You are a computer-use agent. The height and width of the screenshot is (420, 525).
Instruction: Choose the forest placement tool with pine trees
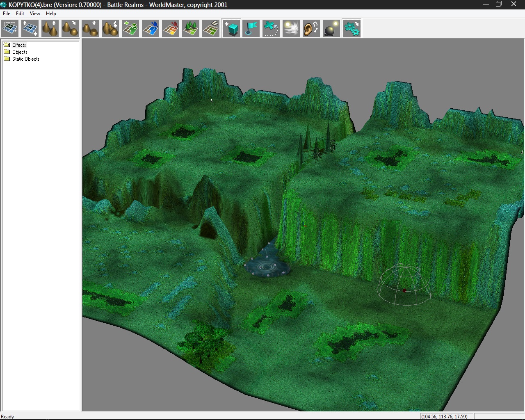pos(191,29)
